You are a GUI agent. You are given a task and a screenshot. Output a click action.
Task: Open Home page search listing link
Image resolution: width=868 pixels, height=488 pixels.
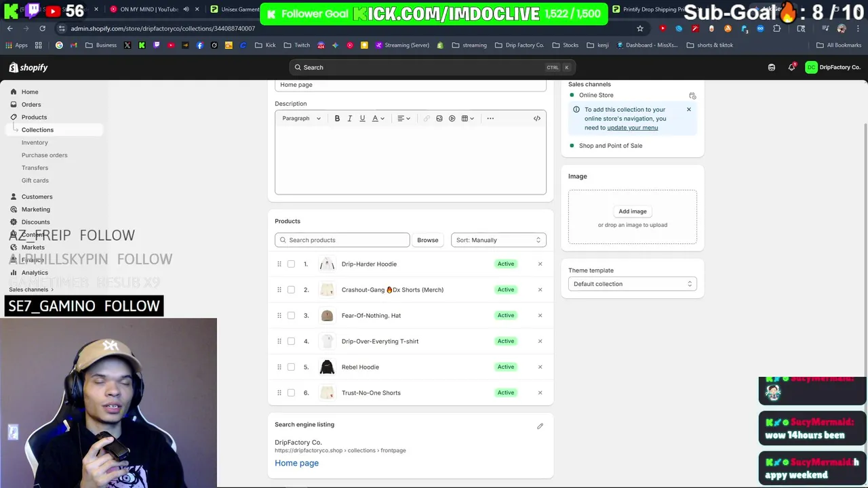(296, 464)
